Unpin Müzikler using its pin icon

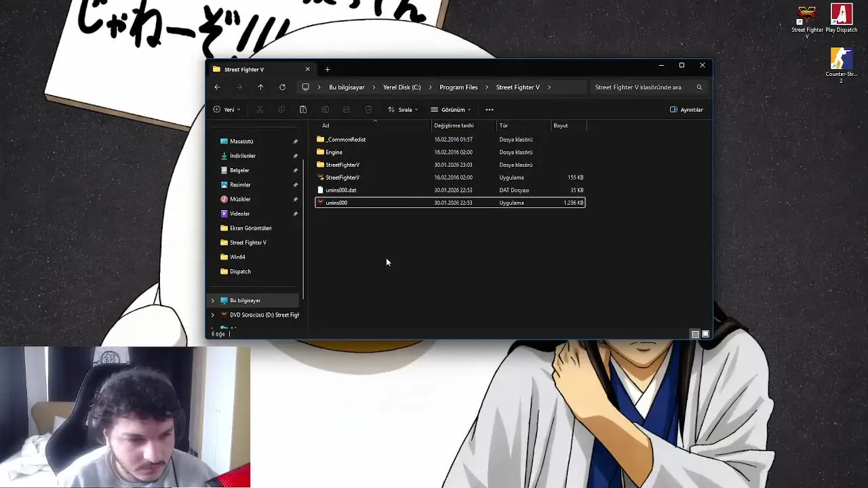point(295,199)
